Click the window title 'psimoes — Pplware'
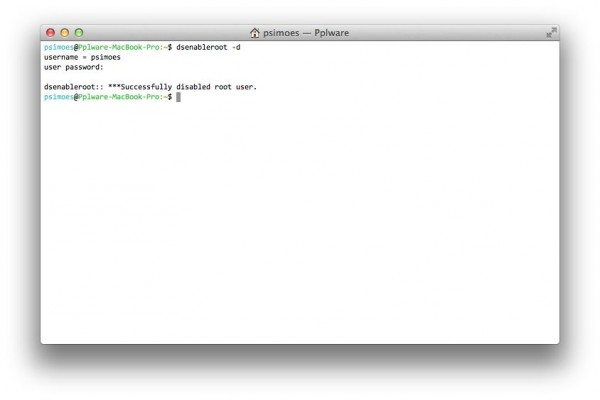600x400 pixels. (306, 33)
